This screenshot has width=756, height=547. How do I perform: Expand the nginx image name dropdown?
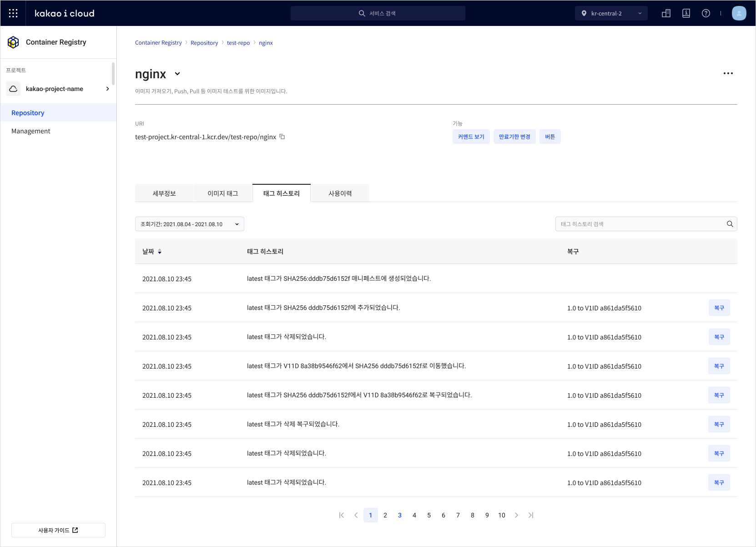point(177,74)
